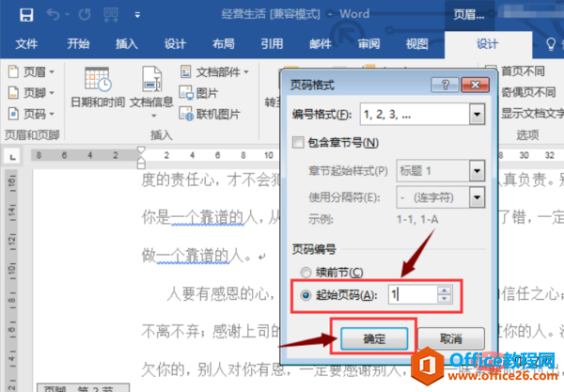Expand the 文档信息 dropdown arrow
Viewport: 564px width, 392px height.
coord(154,116)
